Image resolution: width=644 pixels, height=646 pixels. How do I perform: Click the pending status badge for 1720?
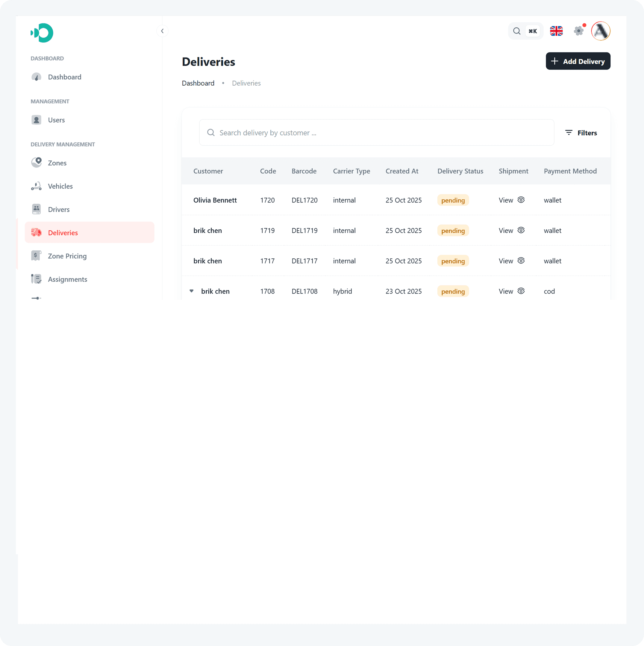[453, 200]
